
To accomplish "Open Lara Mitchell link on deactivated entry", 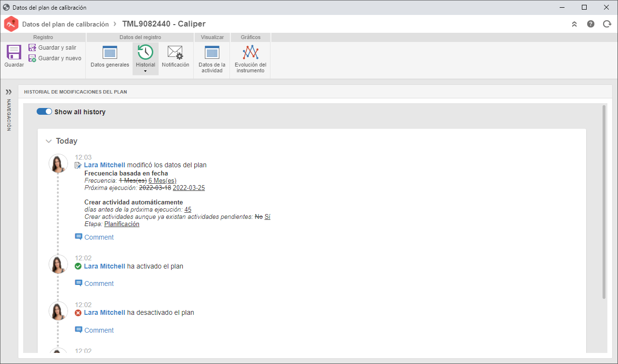I will click(105, 312).
